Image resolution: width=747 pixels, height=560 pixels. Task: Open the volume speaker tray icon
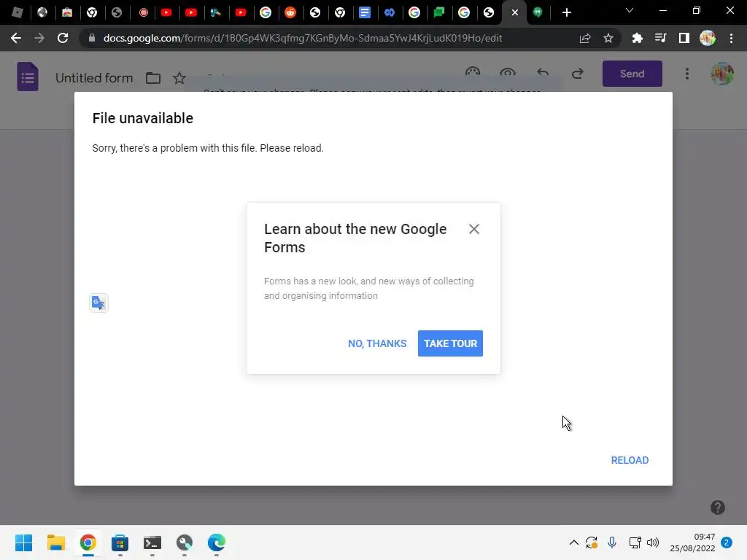[x=653, y=542]
